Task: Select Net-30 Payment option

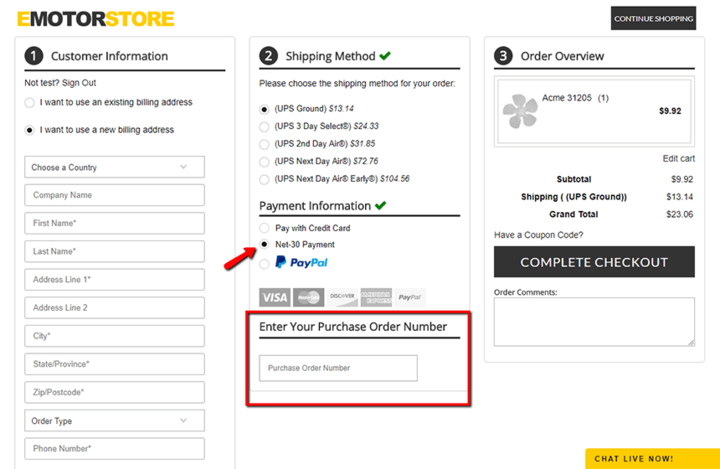Action: click(264, 244)
